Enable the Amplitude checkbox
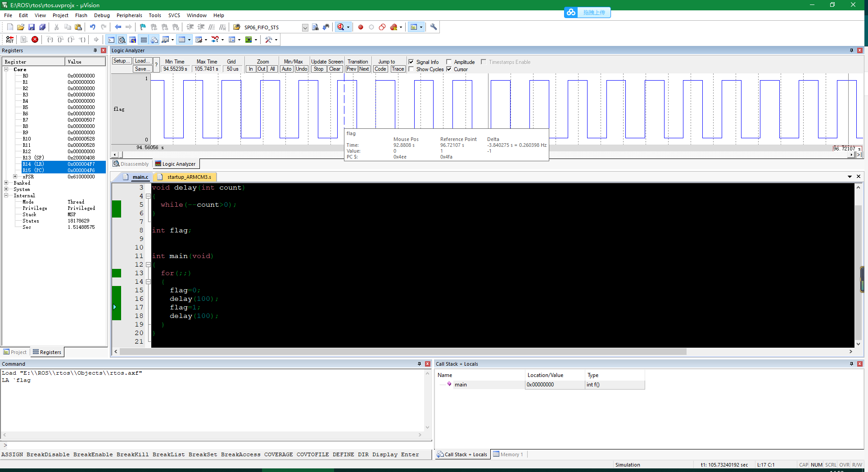The image size is (868, 472). [449, 62]
